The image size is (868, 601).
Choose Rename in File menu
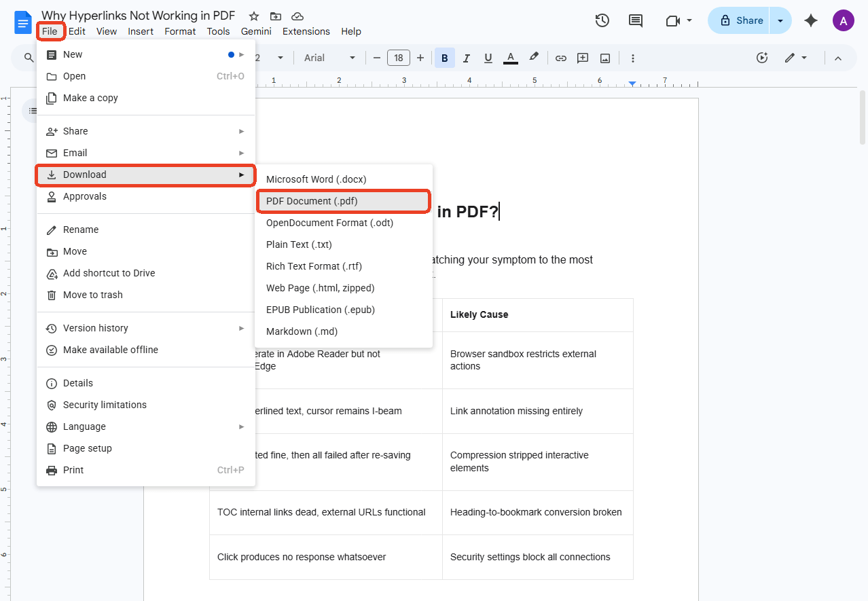coord(146,230)
